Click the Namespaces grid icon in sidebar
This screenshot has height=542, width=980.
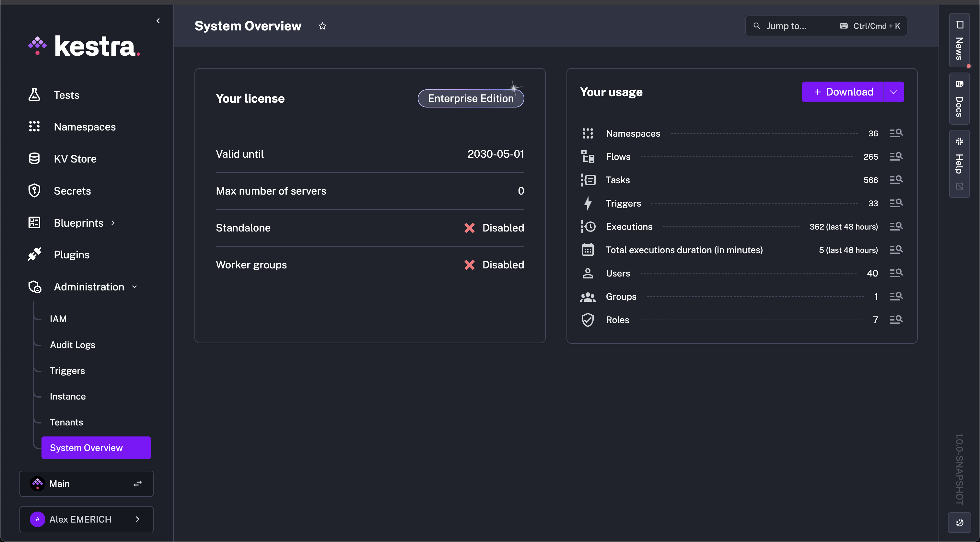(34, 127)
